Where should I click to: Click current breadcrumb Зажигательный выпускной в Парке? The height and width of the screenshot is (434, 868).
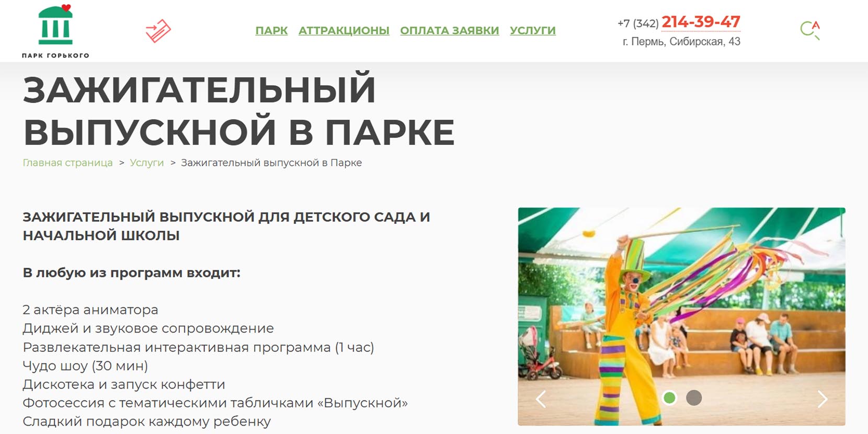271,163
